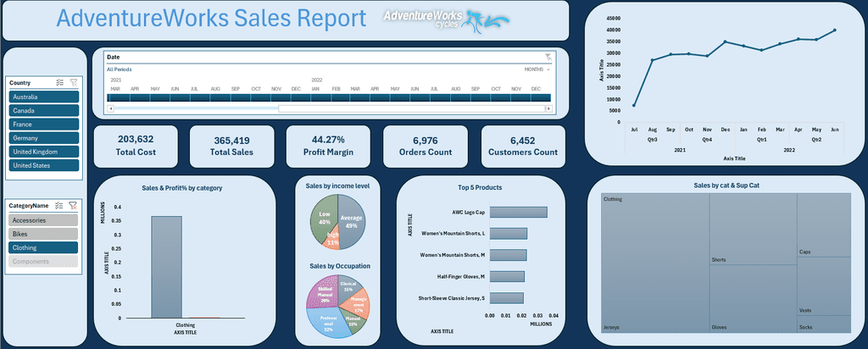Click the Components category slicer item
The height and width of the screenshot is (349, 868).
tap(44, 262)
